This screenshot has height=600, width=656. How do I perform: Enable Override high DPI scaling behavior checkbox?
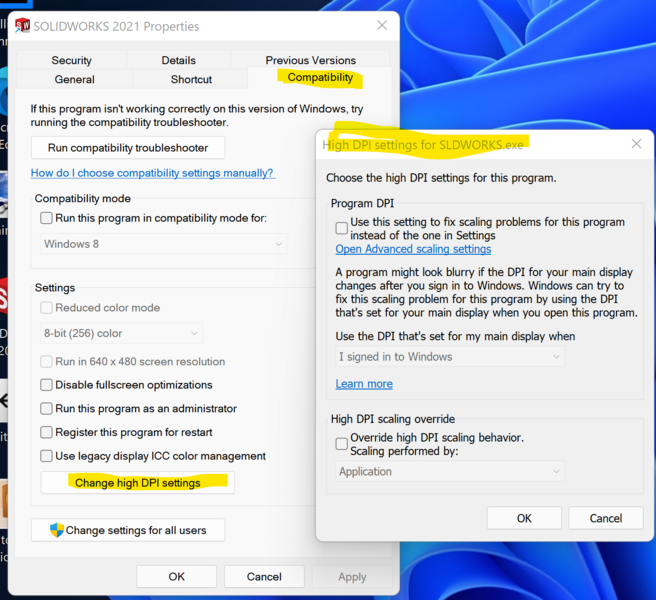click(x=342, y=444)
